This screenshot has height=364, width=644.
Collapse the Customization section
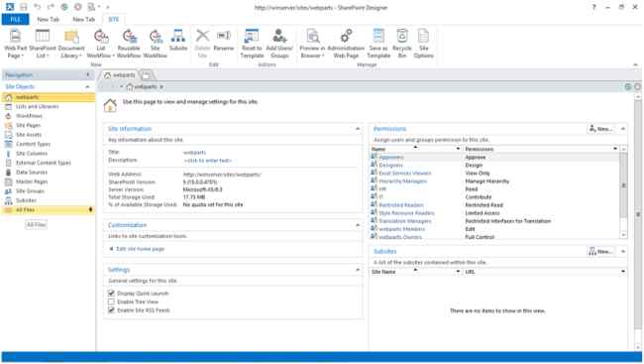pyautogui.click(x=358, y=225)
